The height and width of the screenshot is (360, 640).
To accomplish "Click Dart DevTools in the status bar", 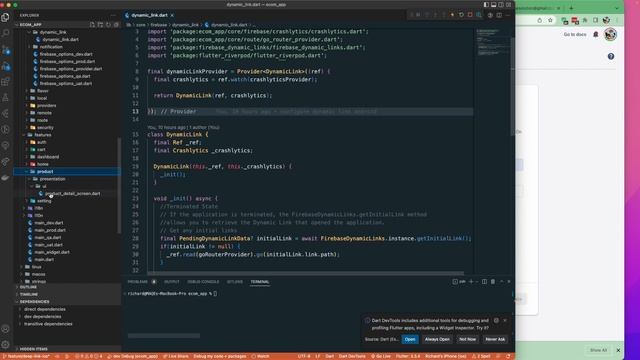I will point(352,356).
